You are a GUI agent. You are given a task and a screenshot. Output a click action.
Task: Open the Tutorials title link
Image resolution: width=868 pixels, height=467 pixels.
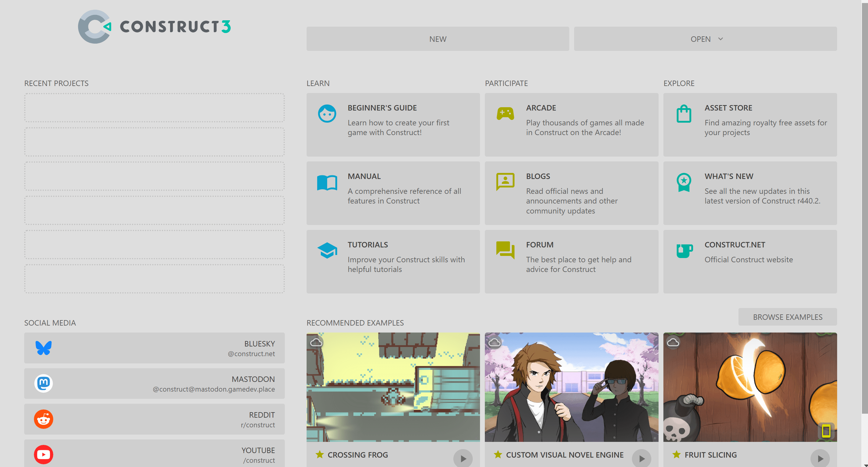pos(368,245)
